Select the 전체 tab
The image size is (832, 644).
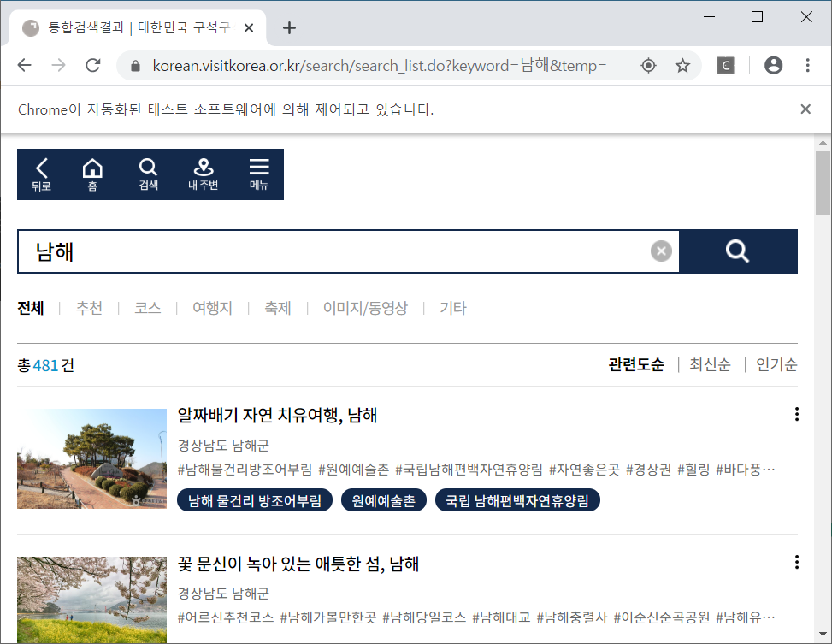[x=31, y=308]
